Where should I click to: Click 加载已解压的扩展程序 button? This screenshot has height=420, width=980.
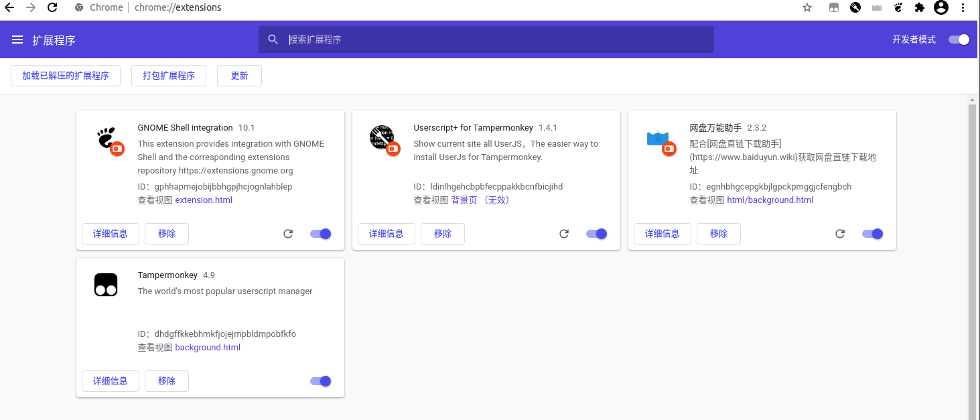pos(66,76)
